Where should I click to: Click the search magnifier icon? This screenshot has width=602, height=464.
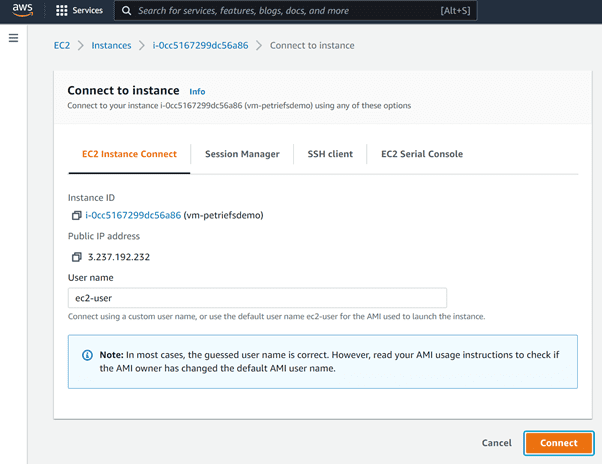pyautogui.click(x=126, y=11)
